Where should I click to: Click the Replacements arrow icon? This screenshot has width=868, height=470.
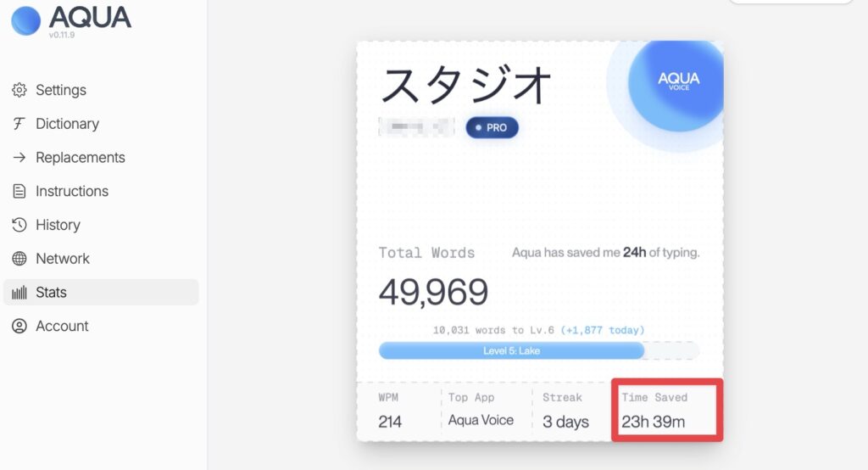tap(19, 158)
